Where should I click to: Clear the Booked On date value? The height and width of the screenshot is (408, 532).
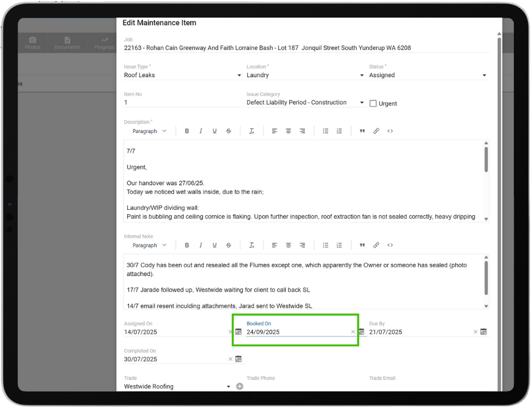(353, 332)
